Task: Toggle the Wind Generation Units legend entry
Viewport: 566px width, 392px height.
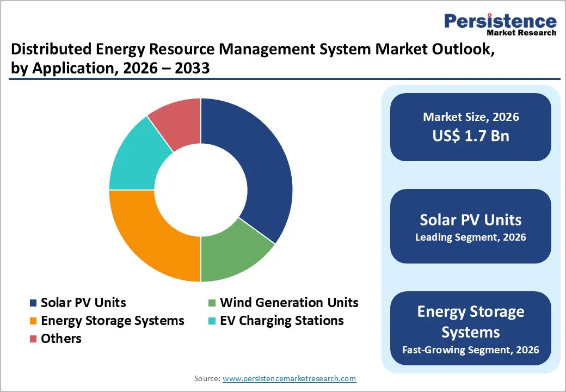Action: tap(288, 303)
